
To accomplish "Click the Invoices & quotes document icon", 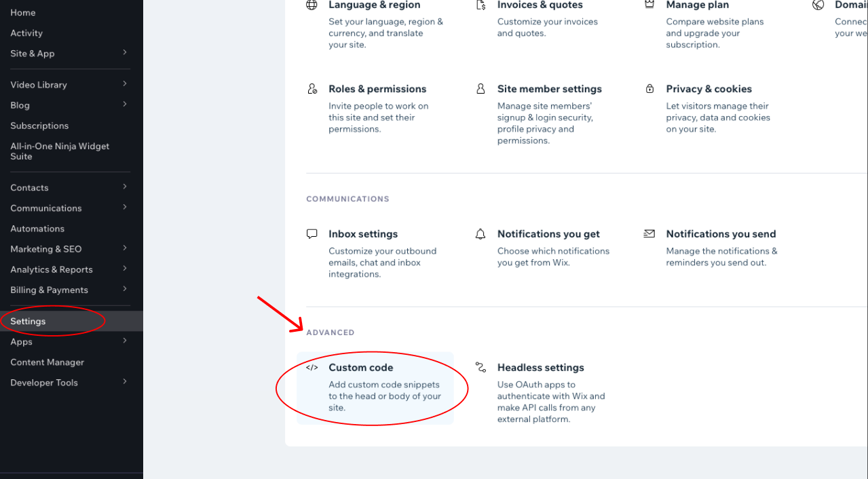I will (480, 5).
